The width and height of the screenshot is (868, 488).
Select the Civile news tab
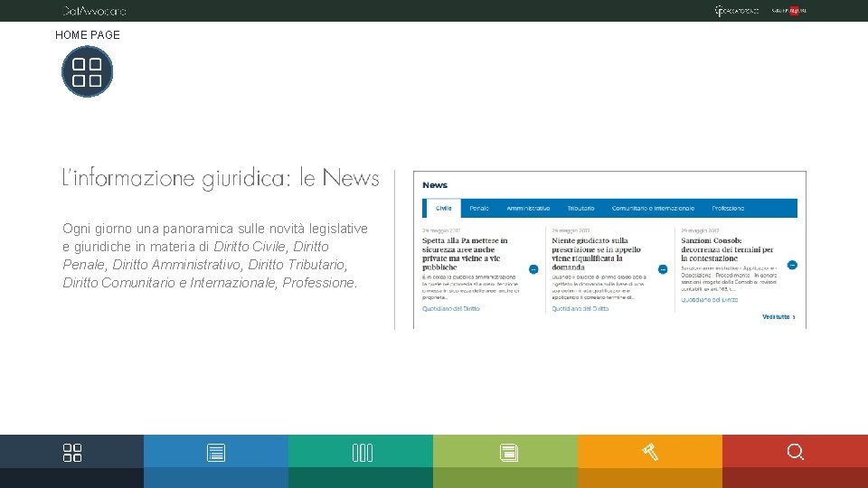point(443,209)
